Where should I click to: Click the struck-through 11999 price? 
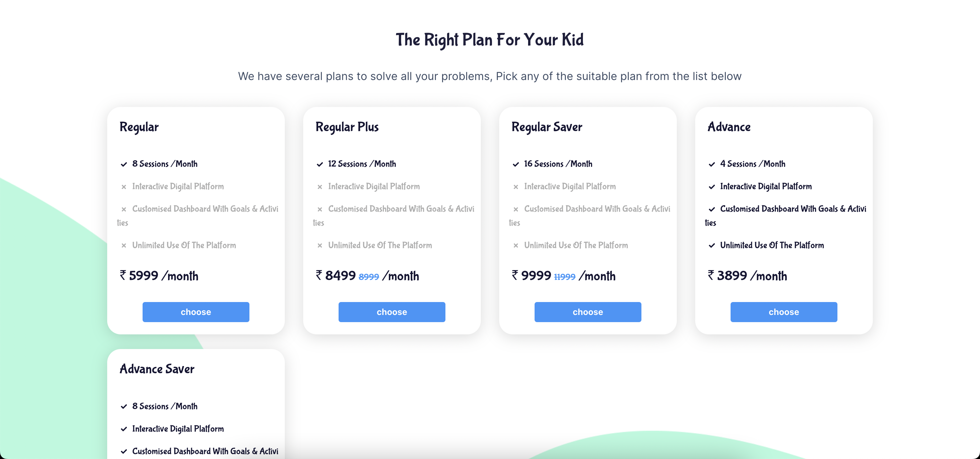tap(565, 277)
